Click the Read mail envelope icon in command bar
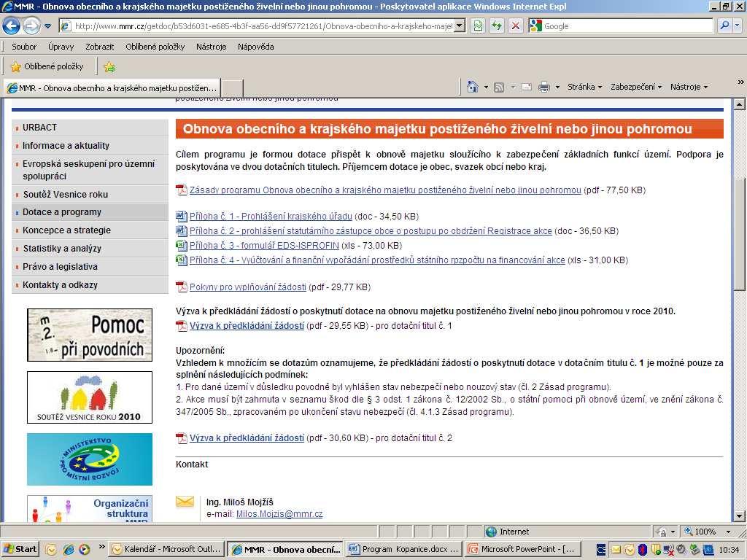Screen dimensions: 747x560 tap(527, 87)
